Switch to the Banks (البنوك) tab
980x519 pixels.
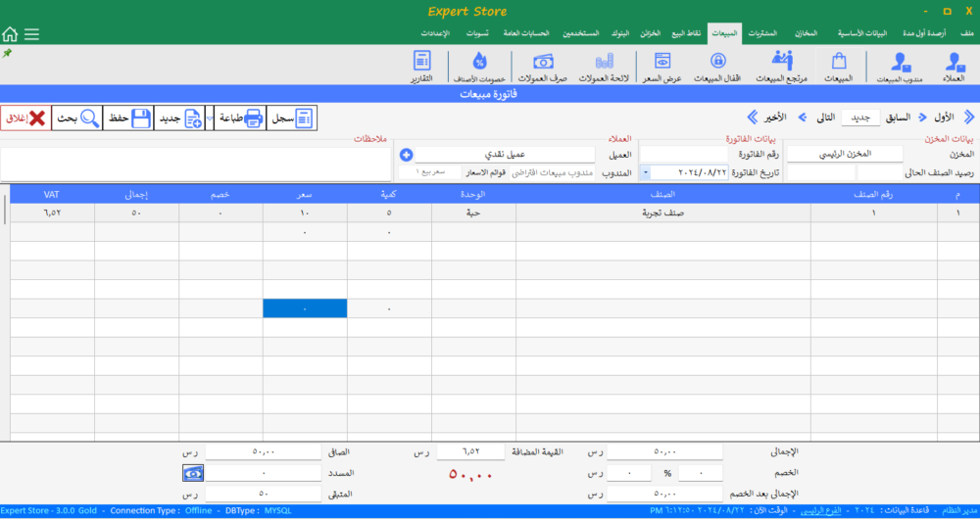(619, 34)
